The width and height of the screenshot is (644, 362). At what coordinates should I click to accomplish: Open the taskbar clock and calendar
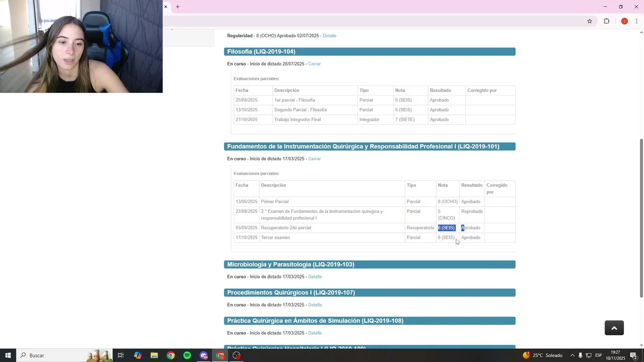(615, 355)
